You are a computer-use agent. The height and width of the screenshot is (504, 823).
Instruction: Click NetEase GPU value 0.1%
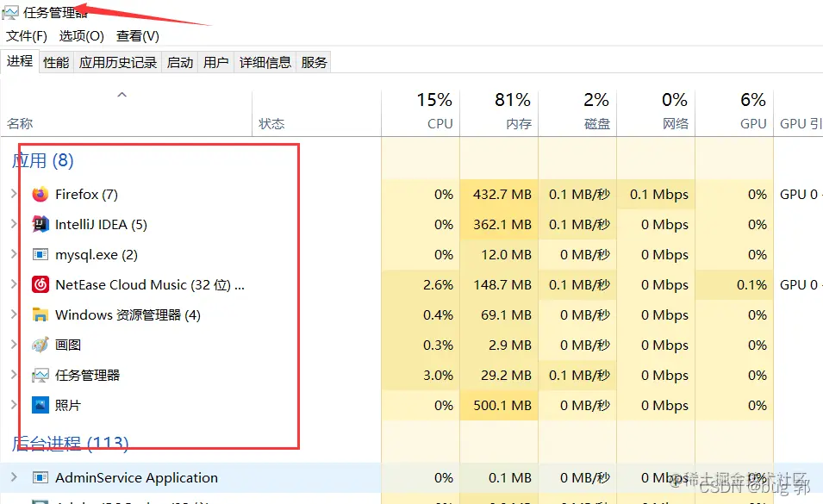tap(751, 285)
